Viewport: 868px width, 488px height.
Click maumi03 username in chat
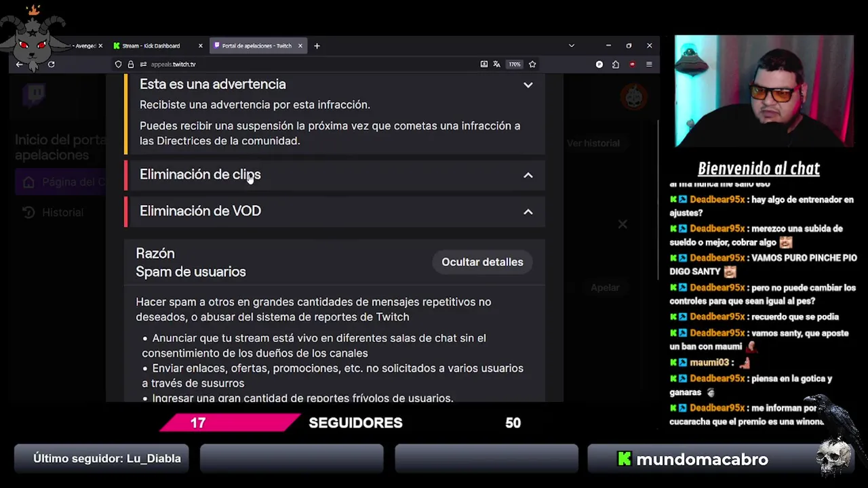pyautogui.click(x=709, y=363)
